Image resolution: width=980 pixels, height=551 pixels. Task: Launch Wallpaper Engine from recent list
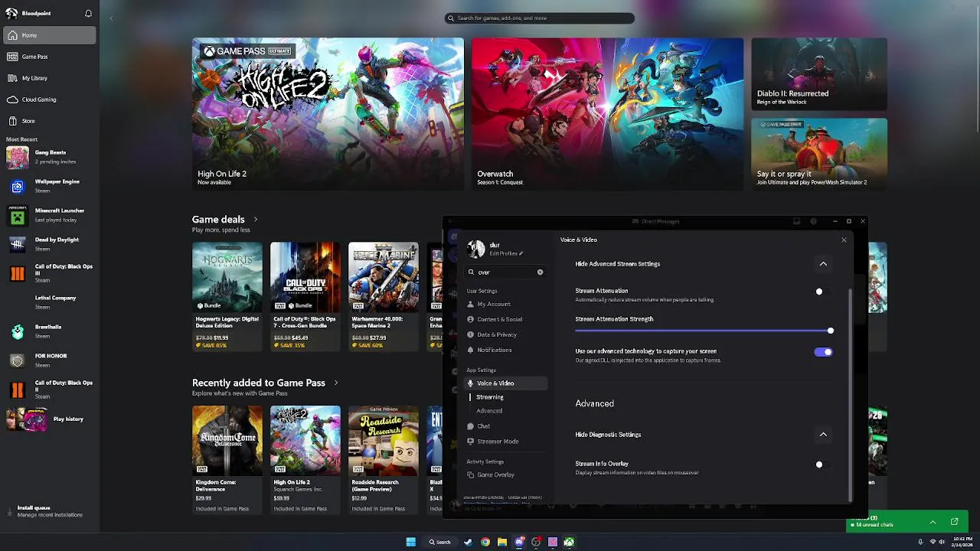tap(50, 186)
